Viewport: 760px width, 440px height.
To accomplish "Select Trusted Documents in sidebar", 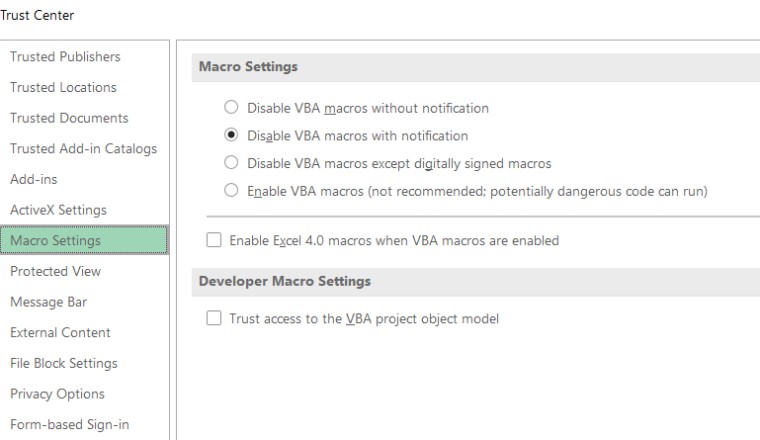I will click(x=69, y=118).
